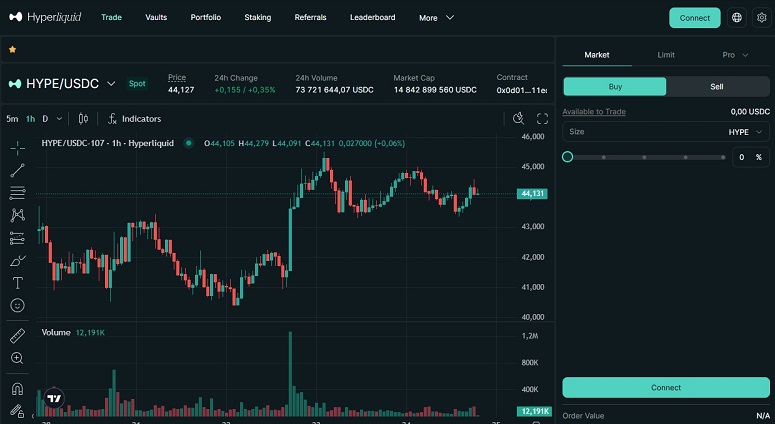The height and width of the screenshot is (424, 775).
Task: Expand the More navigation menu
Action: pyautogui.click(x=436, y=18)
